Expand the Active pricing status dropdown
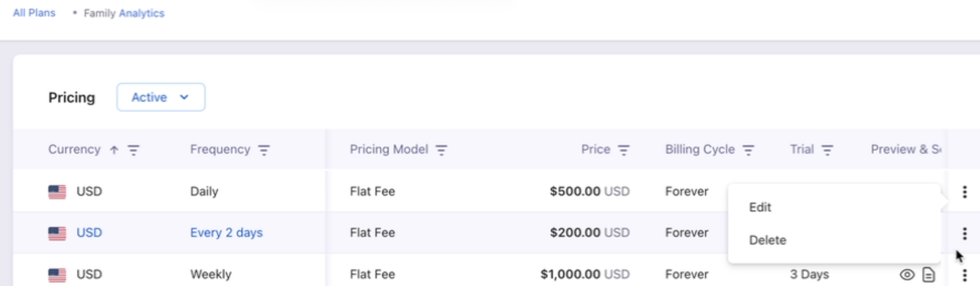Screen dimensions: 980x286 click(x=161, y=97)
